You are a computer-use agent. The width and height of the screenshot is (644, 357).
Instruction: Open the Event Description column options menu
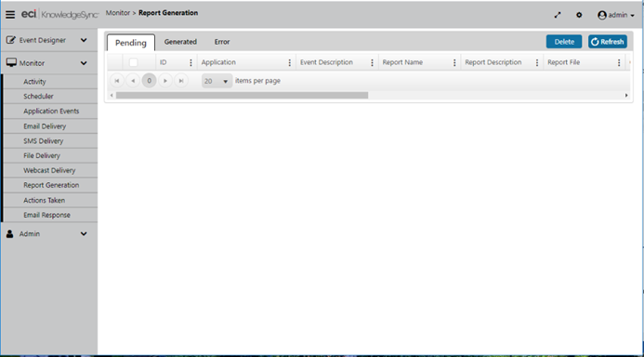372,62
